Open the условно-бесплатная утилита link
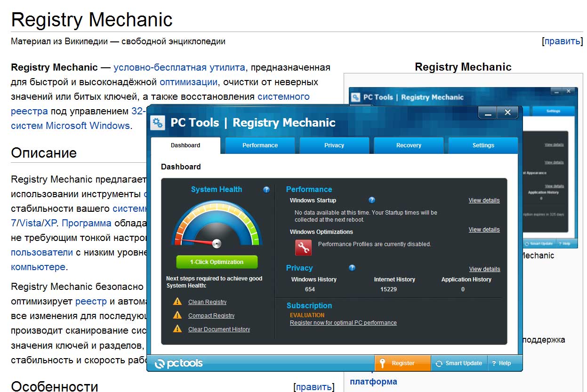 pos(179,67)
